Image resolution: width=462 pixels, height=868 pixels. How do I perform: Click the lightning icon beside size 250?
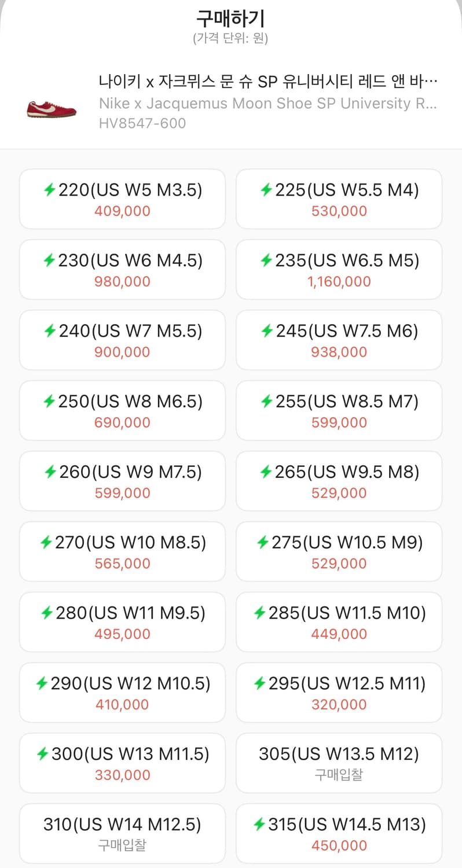[50, 402]
